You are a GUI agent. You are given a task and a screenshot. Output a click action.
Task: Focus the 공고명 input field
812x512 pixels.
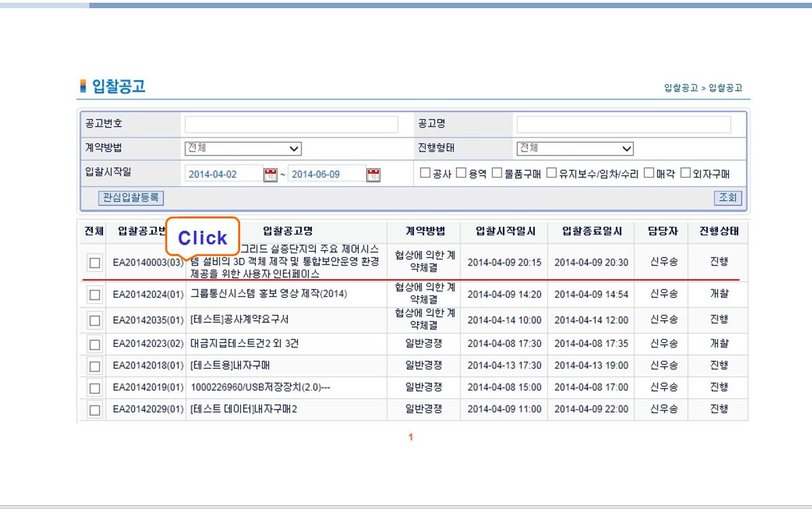click(624, 124)
